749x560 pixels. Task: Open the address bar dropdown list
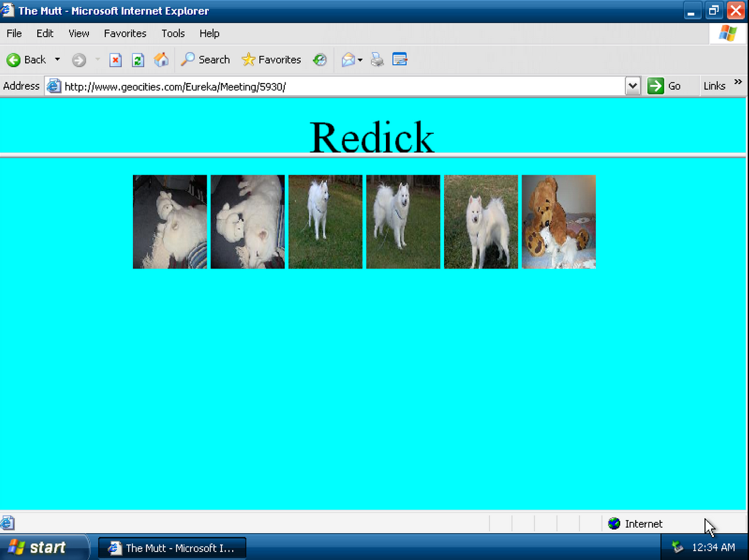coord(632,86)
